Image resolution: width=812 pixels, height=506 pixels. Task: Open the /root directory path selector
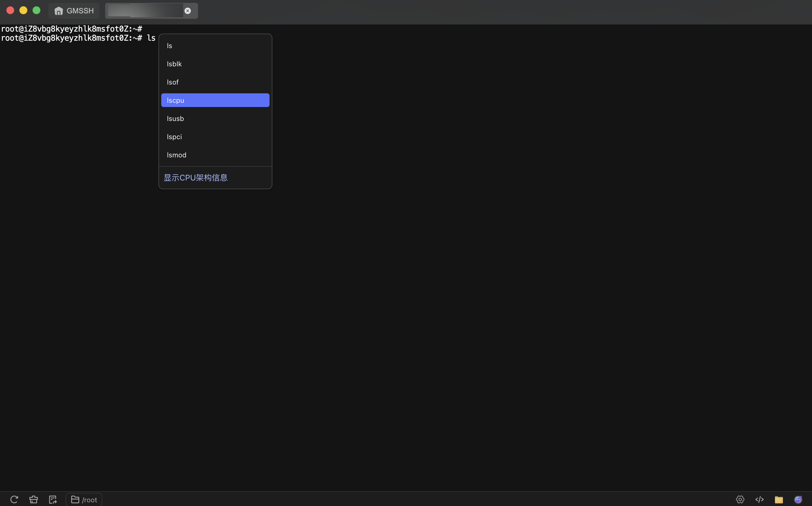pyautogui.click(x=84, y=499)
